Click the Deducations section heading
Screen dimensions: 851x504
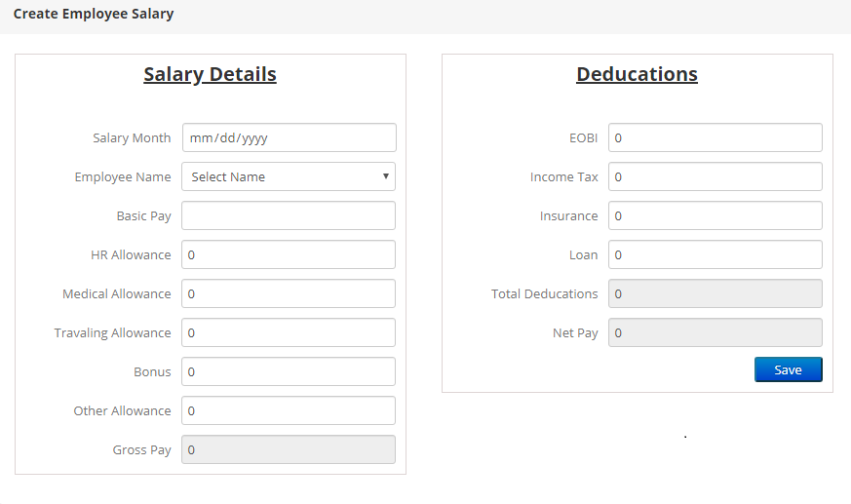point(637,74)
